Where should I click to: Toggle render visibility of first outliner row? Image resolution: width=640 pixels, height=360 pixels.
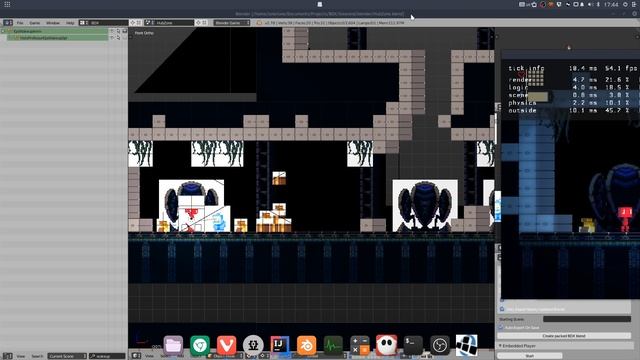pos(124,31)
